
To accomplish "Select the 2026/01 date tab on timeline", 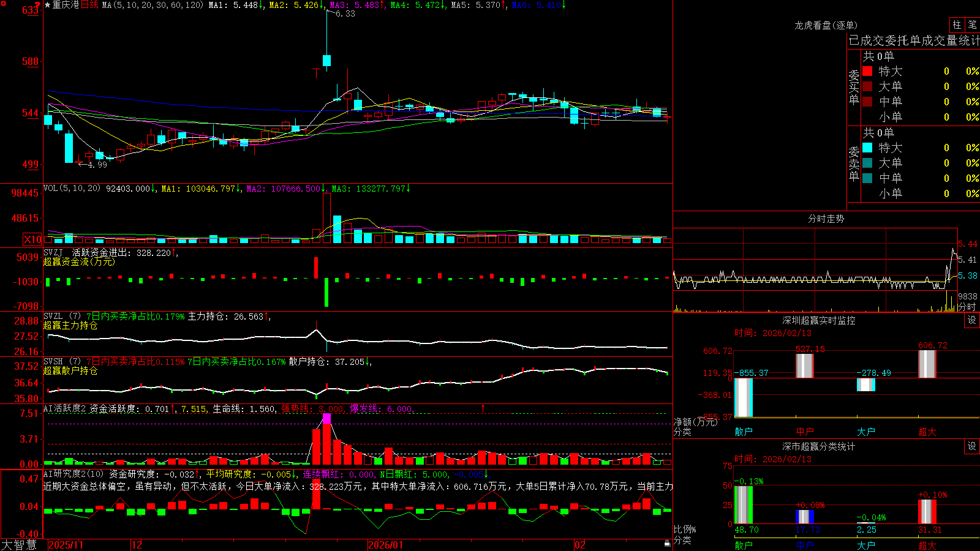I will (x=386, y=545).
